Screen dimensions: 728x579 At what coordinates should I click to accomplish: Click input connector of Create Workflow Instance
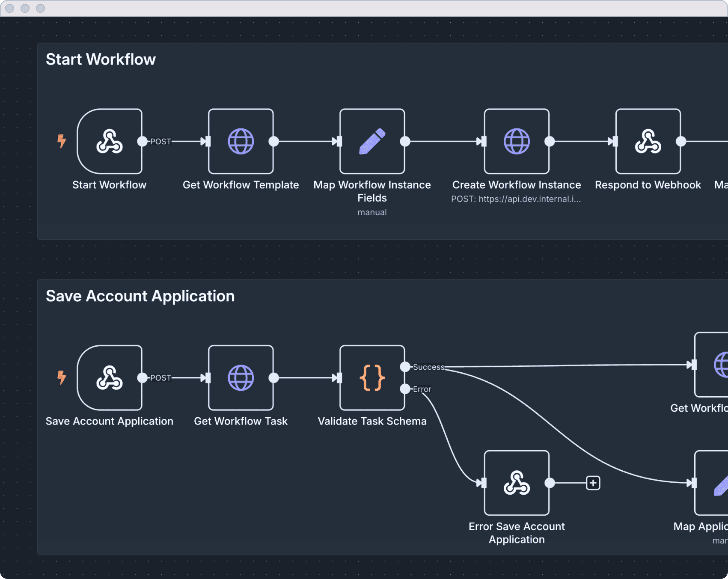pos(483,141)
